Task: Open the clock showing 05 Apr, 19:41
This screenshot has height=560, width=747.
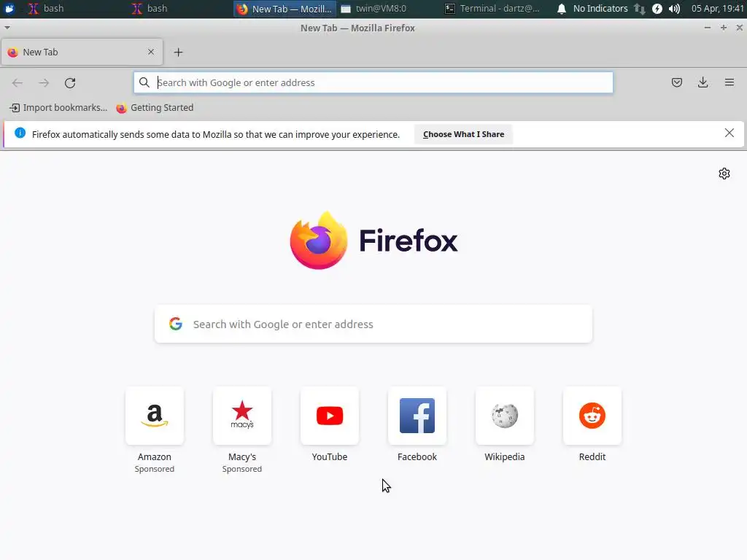Action: tap(717, 9)
